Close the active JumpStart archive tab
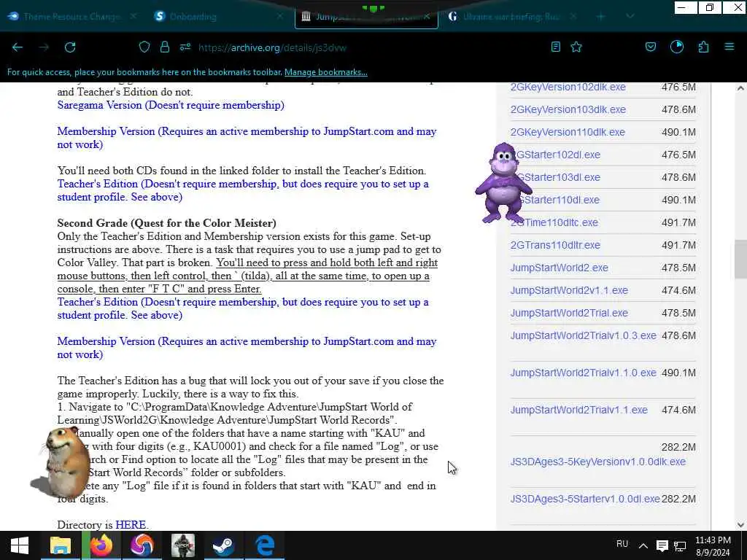 (427, 17)
